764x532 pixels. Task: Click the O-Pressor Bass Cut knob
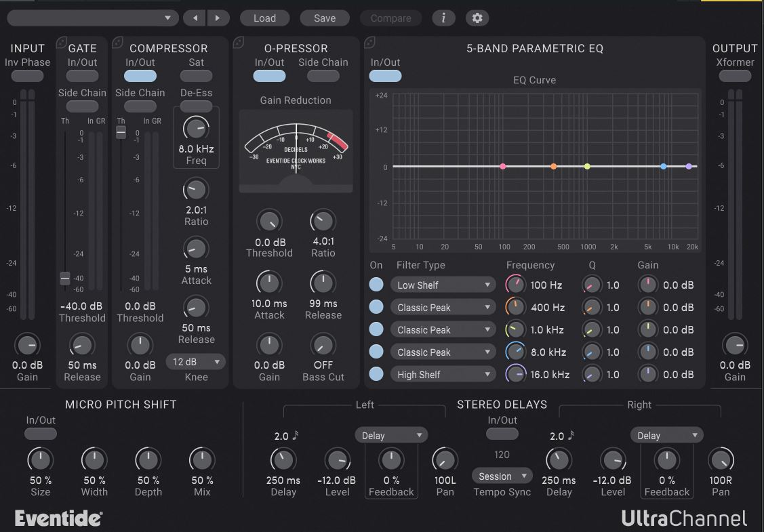323,346
